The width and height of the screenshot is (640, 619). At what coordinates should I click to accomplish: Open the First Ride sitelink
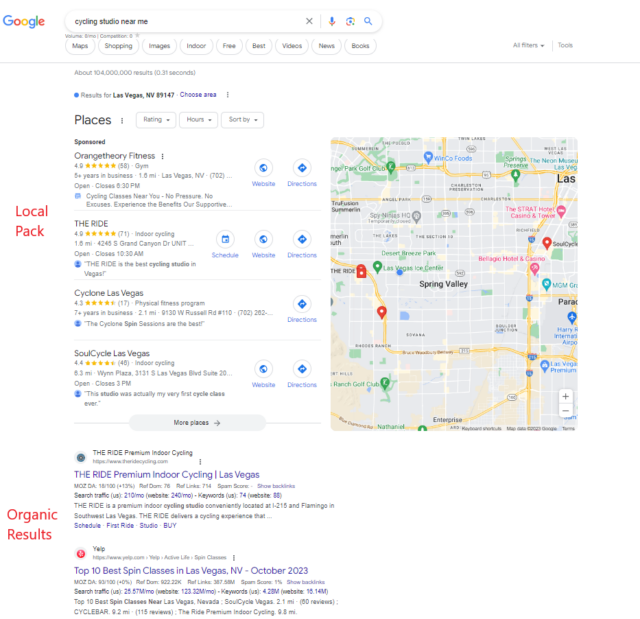click(x=120, y=526)
